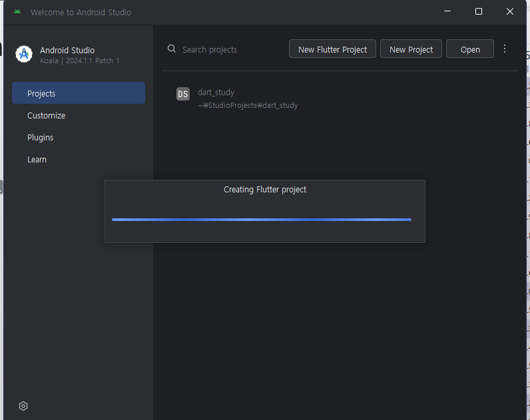
Task: Click the ~₩StudioProjects₩dart_study path text
Action: tap(248, 105)
